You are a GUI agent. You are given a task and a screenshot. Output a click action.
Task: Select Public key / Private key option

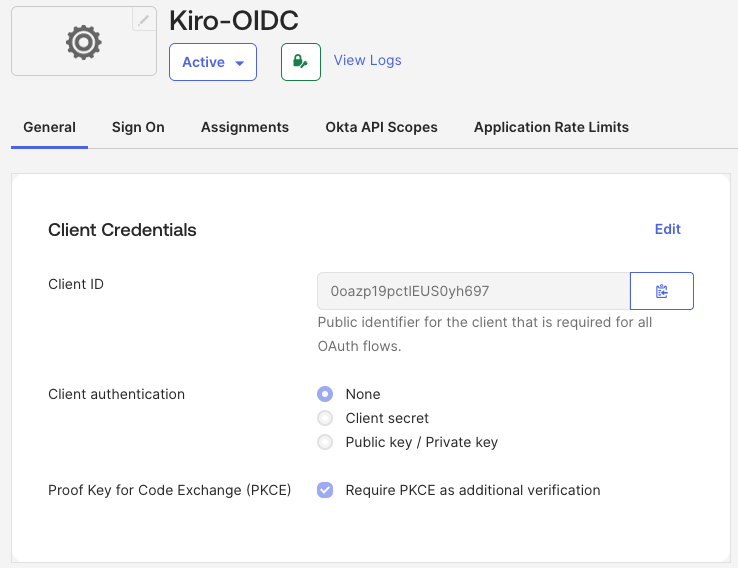point(325,442)
